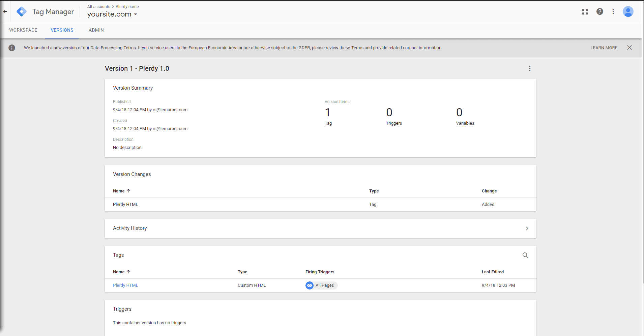
Task: Click the 1 Tag version item count
Action: click(328, 116)
